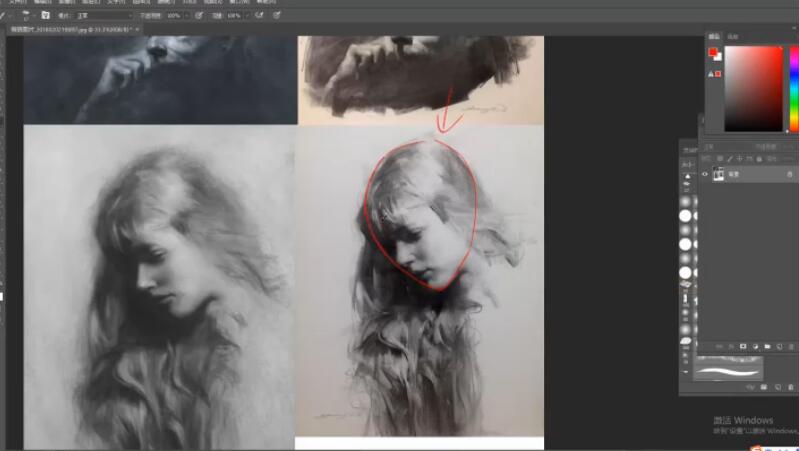Toggle lock image pixels brush icon
Viewport: 799px width, 451px height.
point(730,159)
